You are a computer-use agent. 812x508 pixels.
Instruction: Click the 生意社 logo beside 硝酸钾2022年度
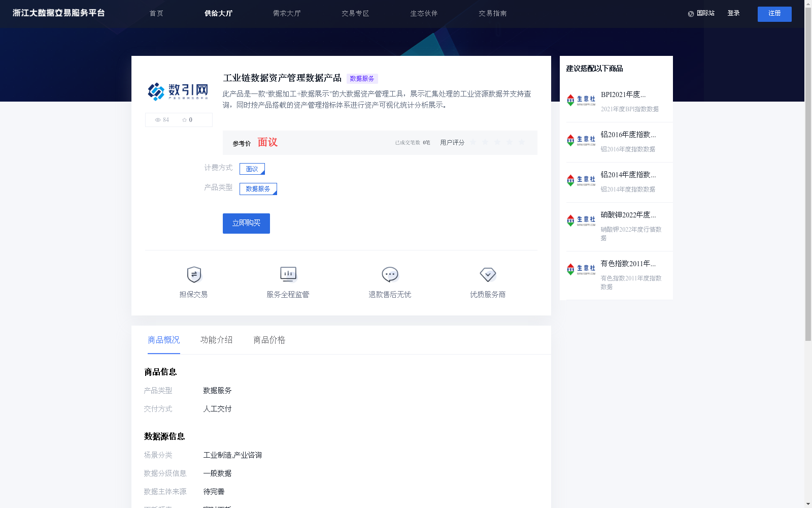(581, 220)
